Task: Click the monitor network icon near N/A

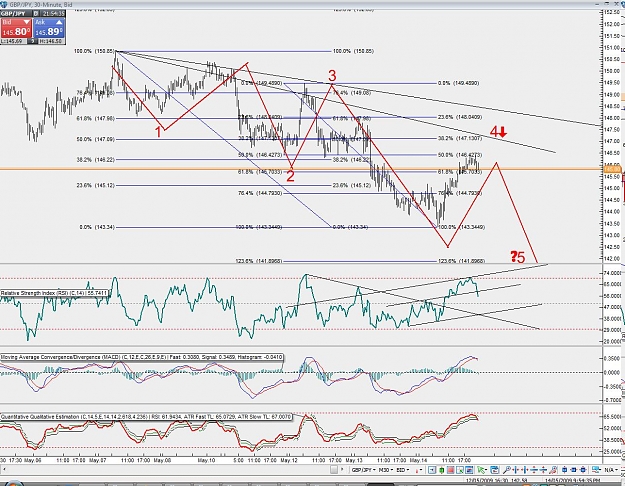Action: pyautogui.click(x=596, y=470)
